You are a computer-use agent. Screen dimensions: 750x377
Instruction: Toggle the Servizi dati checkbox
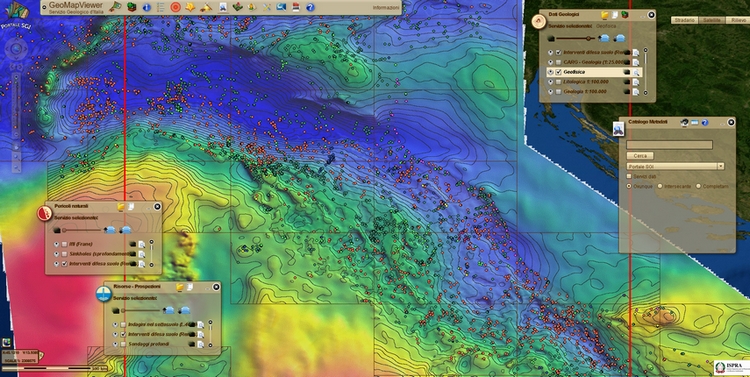click(629, 177)
